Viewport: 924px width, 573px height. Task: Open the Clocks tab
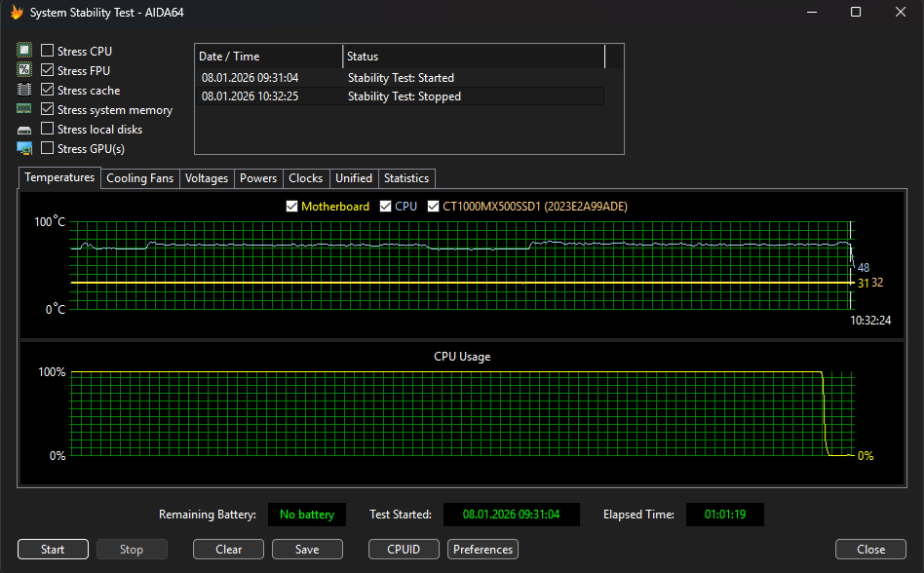pyautogui.click(x=306, y=178)
